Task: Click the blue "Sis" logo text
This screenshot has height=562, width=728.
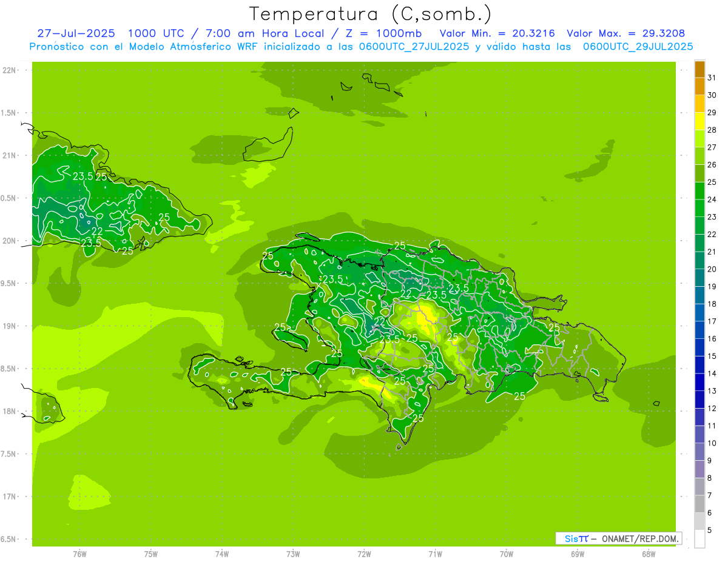Action: [x=571, y=538]
